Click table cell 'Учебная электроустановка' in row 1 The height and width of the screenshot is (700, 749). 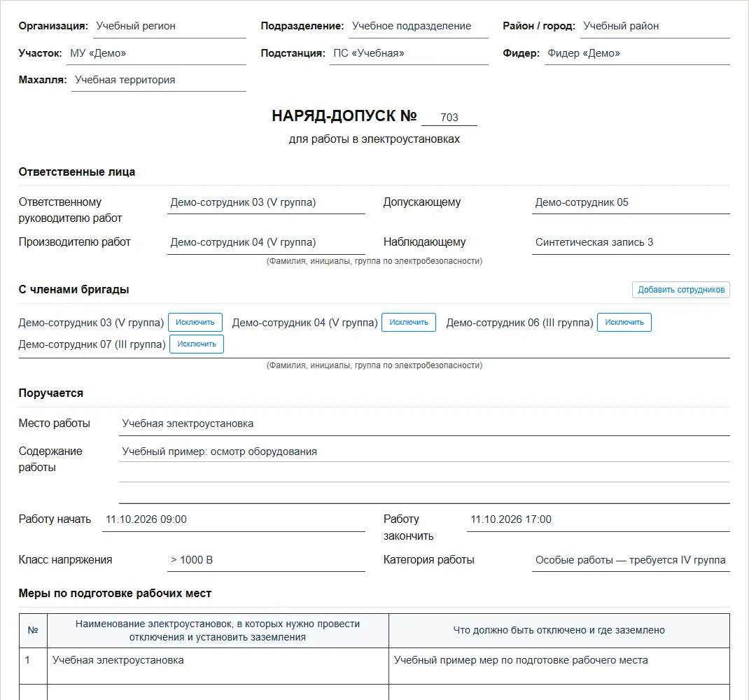(x=218, y=666)
